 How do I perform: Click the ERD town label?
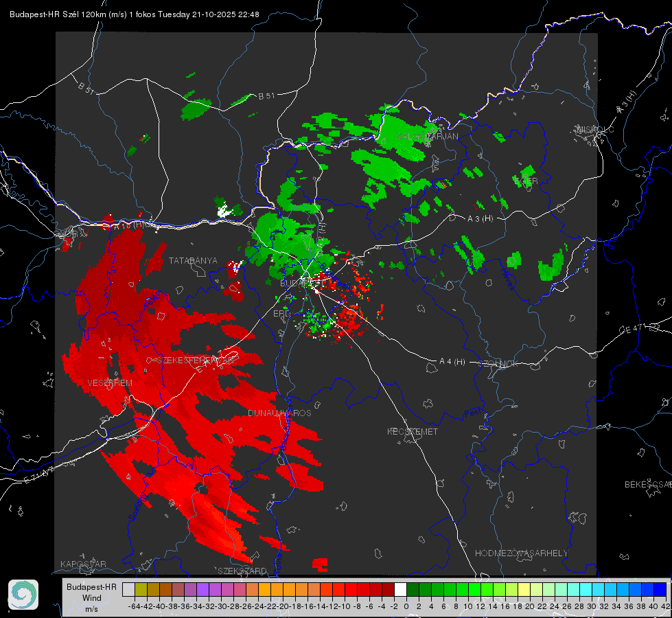pos(281,314)
